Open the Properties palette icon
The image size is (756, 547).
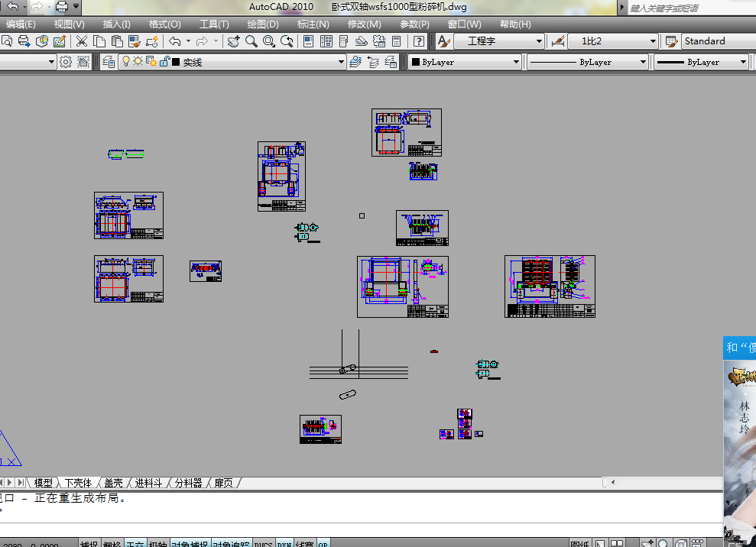click(309, 41)
